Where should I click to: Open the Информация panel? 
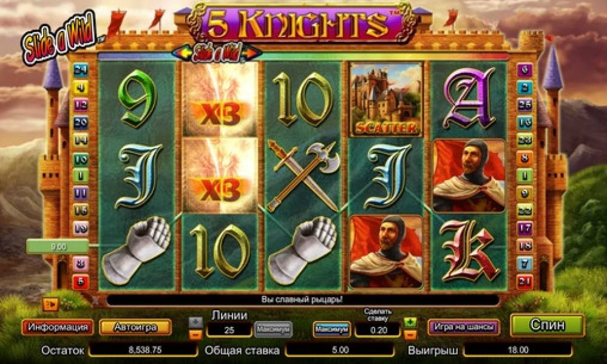pos(58,327)
